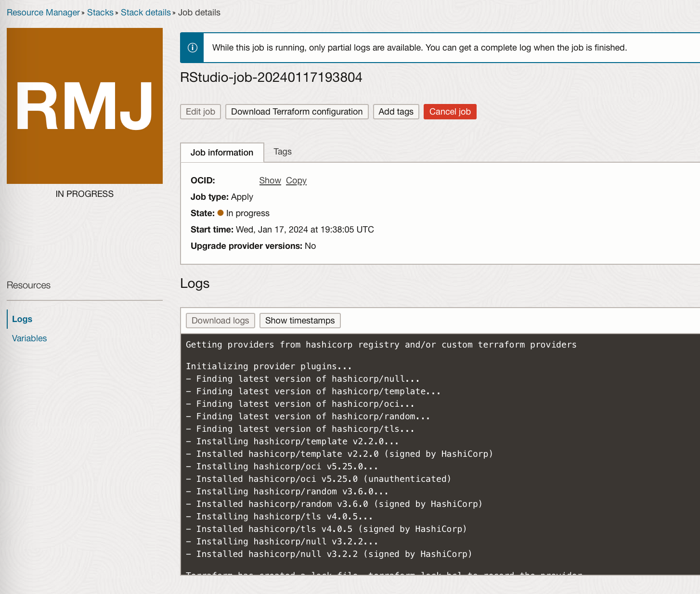Click log line 'Initializing provider plugins...'
This screenshot has height=594, width=700.
click(x=269, y=366)
